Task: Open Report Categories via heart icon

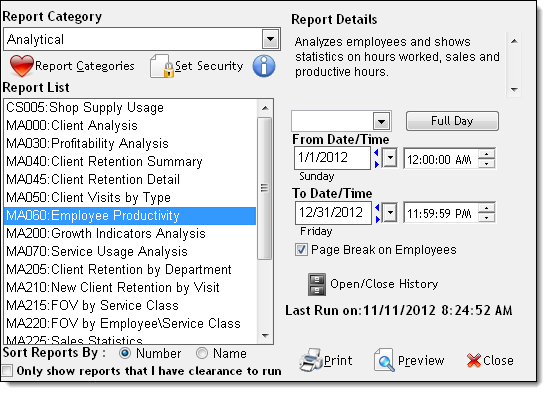Action: point(22,66)
